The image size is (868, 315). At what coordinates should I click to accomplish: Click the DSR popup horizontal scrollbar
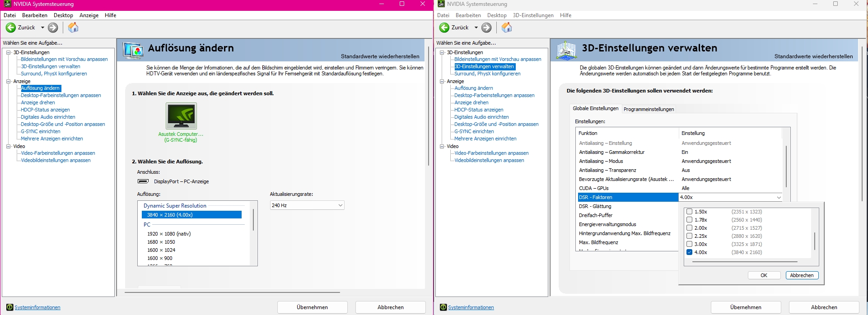coord(746,261)
